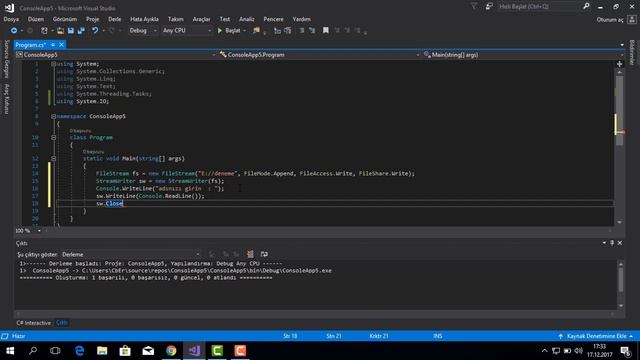Viewport: 640px width, 360px height.
Task: Open the Takım menu
Action: point(176,19)
